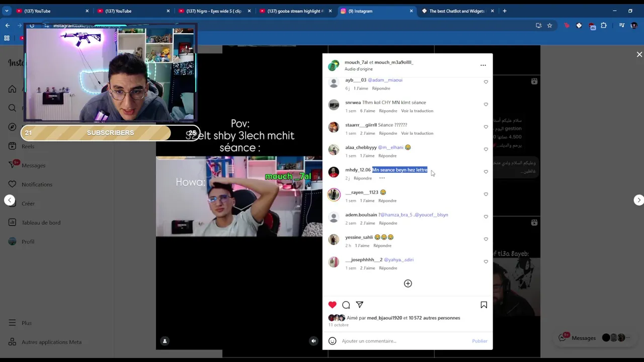This screenshot has width=644, height=362.
Task: Like yessine_sahli's comment heart
Action: (x=486, y=239)
